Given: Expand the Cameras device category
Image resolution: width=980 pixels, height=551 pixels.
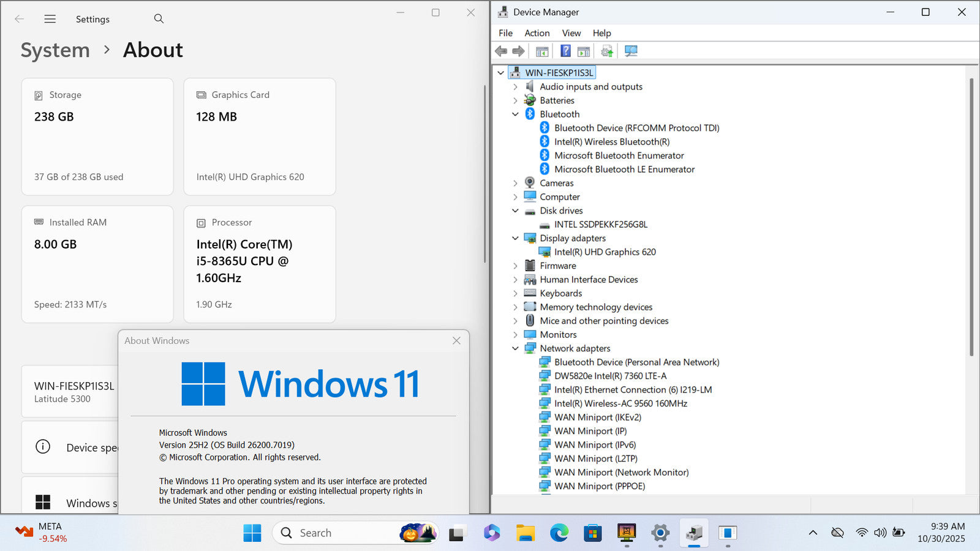Looking at the screenshot, I should [515, 183].
